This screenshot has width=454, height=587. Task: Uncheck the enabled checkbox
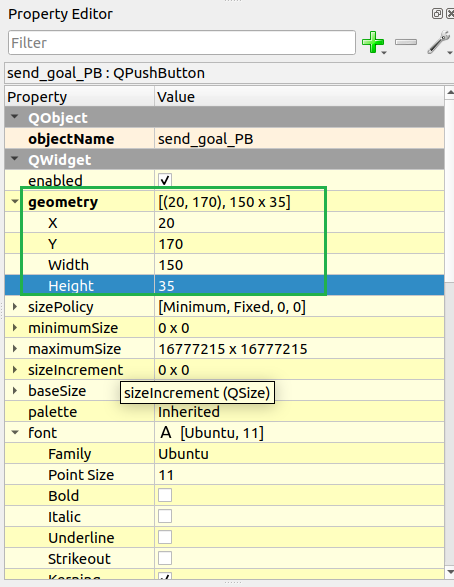[165, 180]
